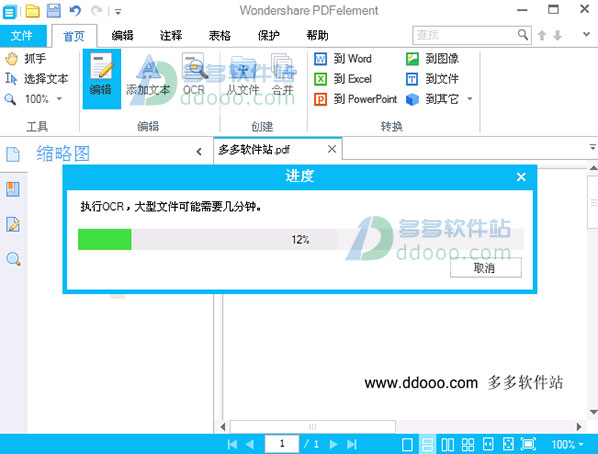Click the page number input field
The width and height of the screenshot is (598, 454).
point(282,444)
